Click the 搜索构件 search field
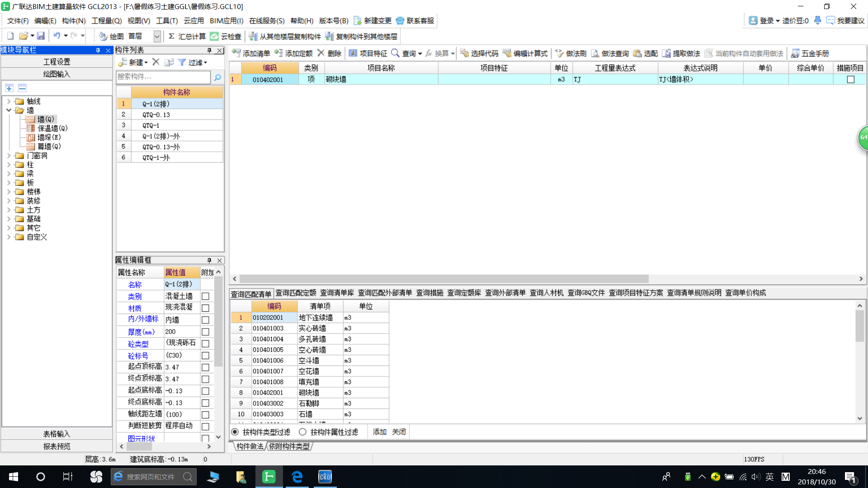868x488 pixels. click(x=163, y=77)
